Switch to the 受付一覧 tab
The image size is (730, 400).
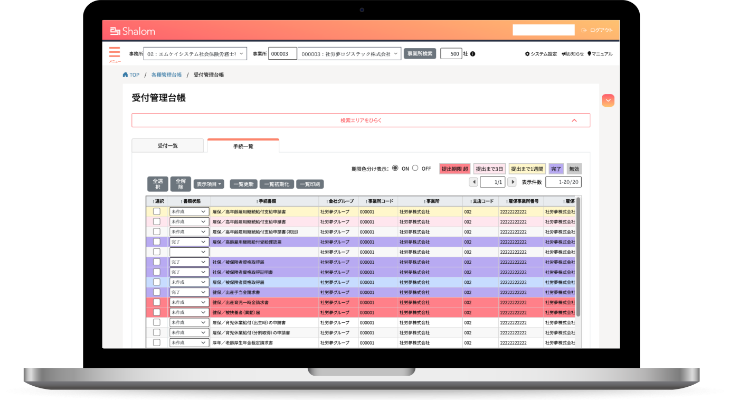168,146
